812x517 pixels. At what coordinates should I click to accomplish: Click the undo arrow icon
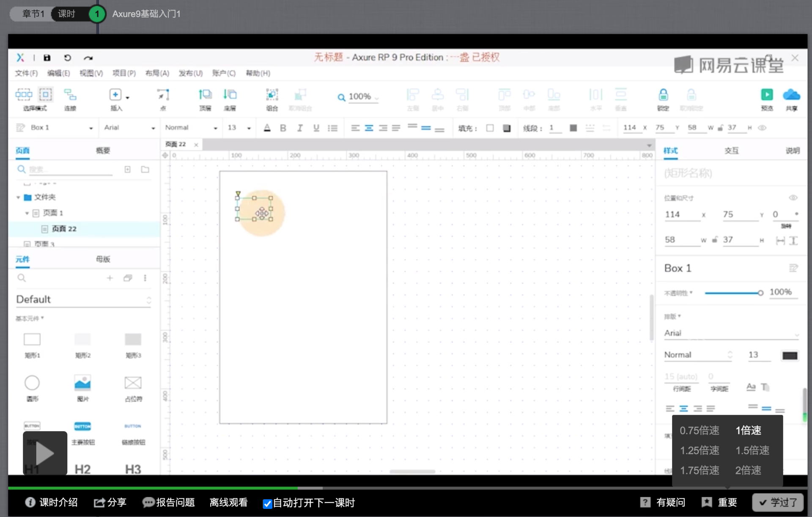67,58
